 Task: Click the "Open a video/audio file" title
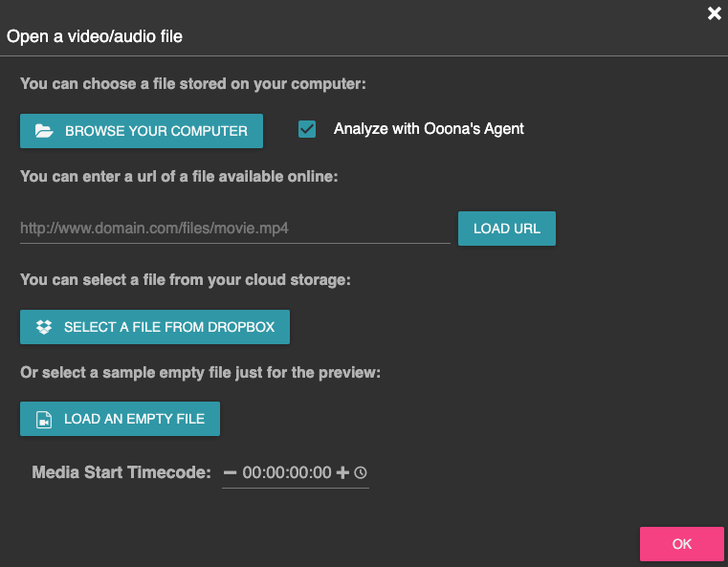pyautogui.click(x=95, y=37)
